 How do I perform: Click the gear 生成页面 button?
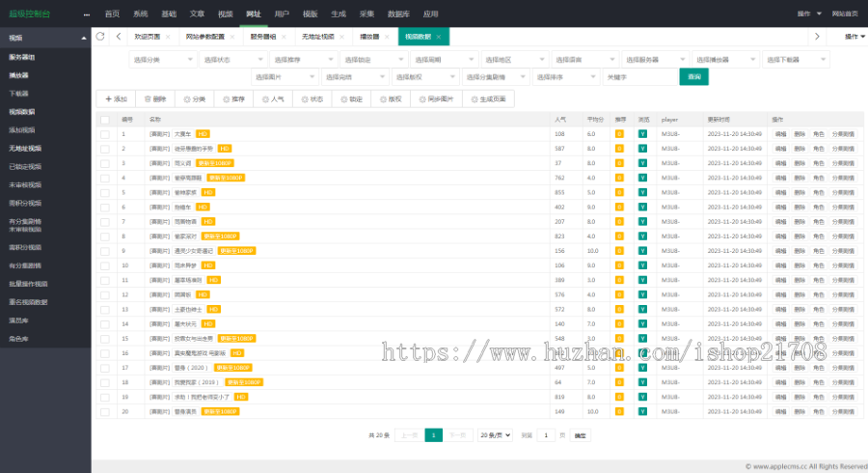(488, 99)
